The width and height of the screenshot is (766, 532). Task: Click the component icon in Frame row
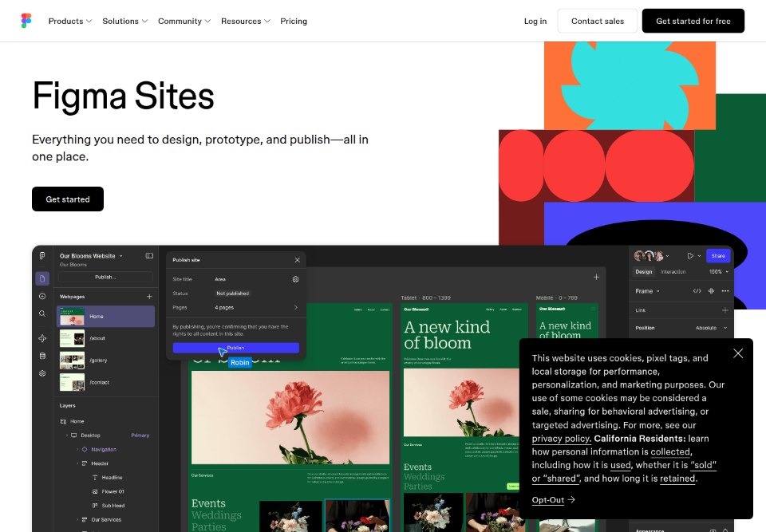(x=711, y=290)
